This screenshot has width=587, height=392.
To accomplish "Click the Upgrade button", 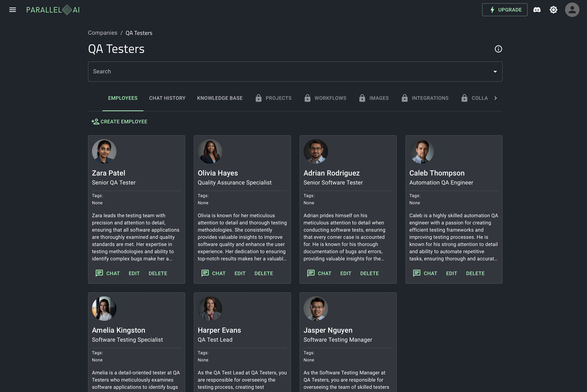I will 505,10.
